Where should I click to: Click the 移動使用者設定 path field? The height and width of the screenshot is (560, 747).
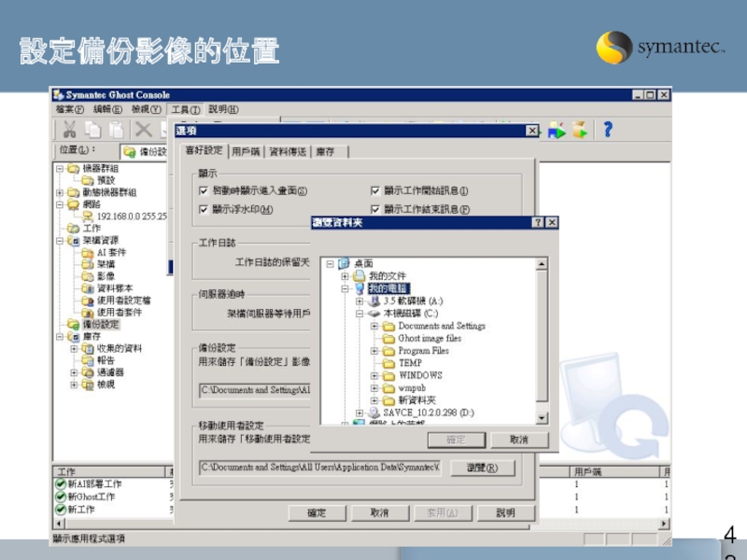pyautogui.click(x=319, y=468)
